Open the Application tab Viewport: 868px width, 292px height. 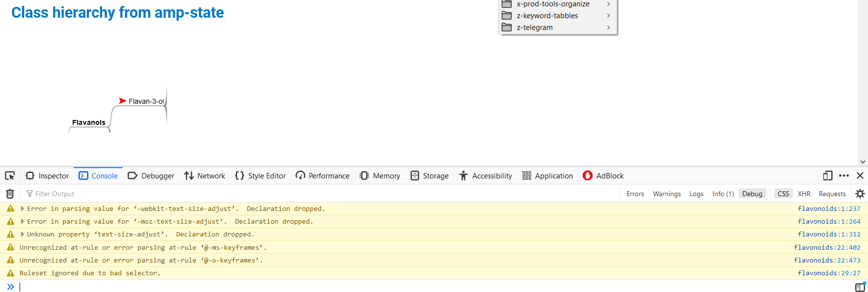(x=547, y=175)
